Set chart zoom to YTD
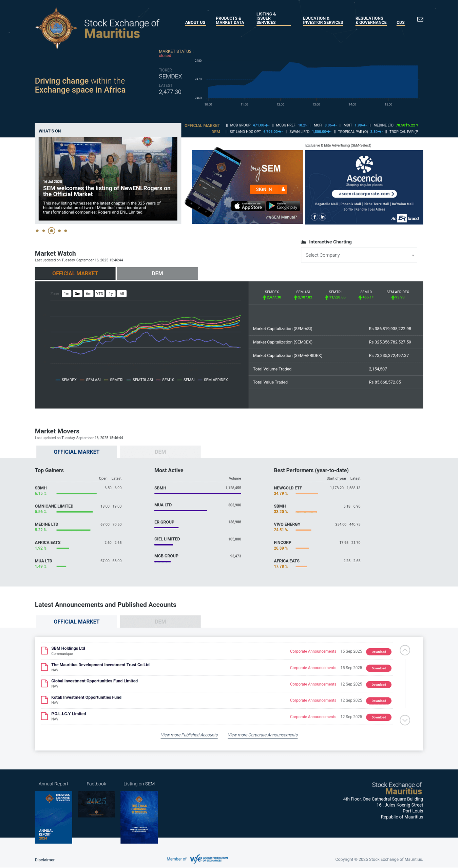Screen dimensions: 458x868 pos(99,294)
